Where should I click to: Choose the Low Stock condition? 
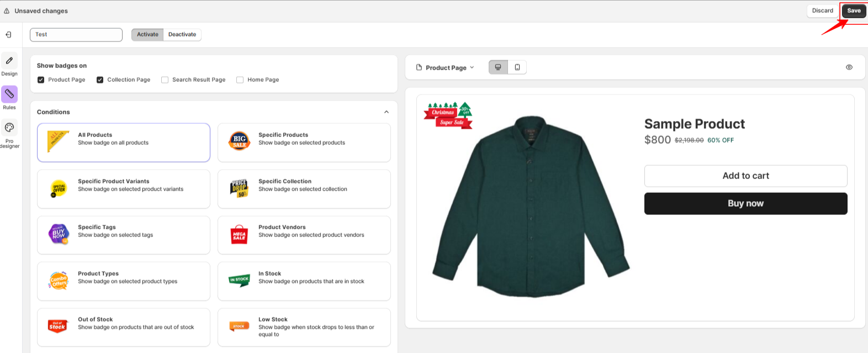pos(304,327)
